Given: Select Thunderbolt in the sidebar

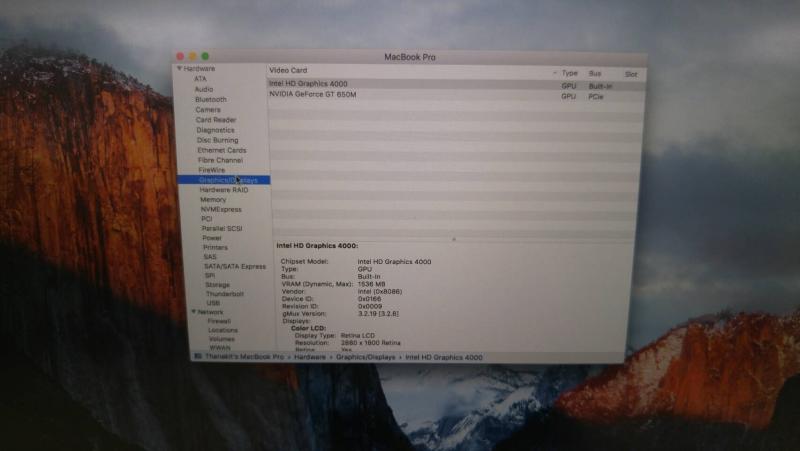Looking at the screenshot, I should (x=224, y=294).
